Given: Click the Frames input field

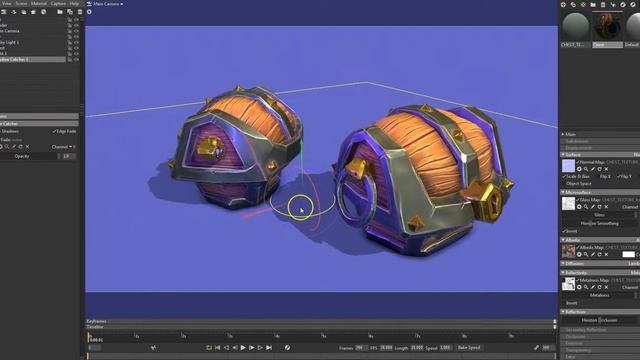Looking at the screenshot, I should (361, 348).
